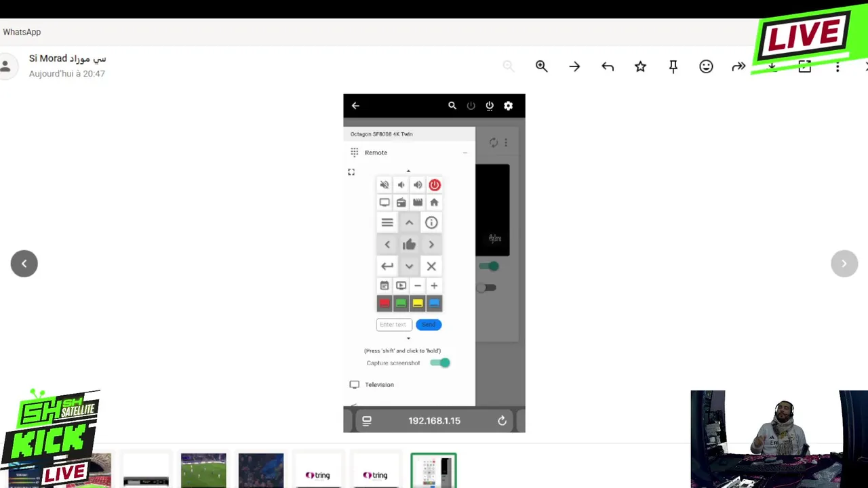
Task: Star the message in the viewer toolbar
Action: click(x=640, y=66)
